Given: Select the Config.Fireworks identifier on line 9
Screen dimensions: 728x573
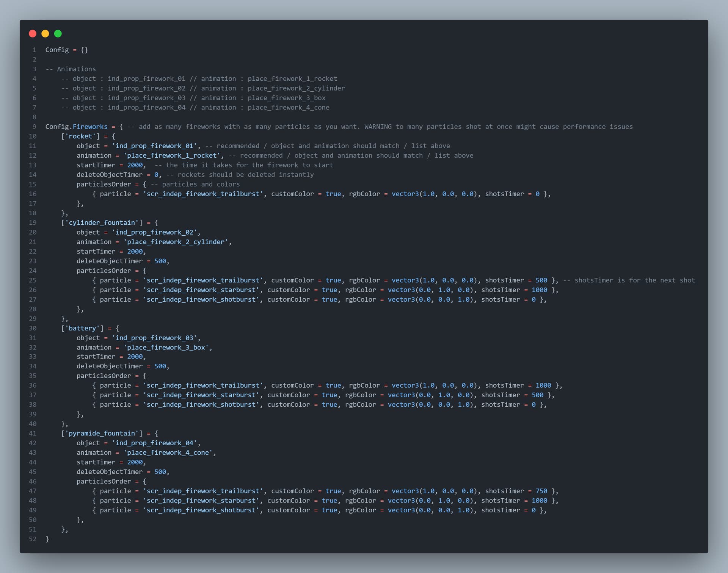Looking at the screenshot, I should (x=76, y=127).
